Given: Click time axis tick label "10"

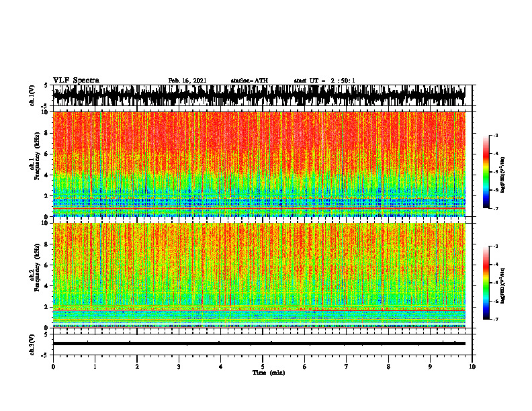Looking at the screenshot, I should pos(472,367).
